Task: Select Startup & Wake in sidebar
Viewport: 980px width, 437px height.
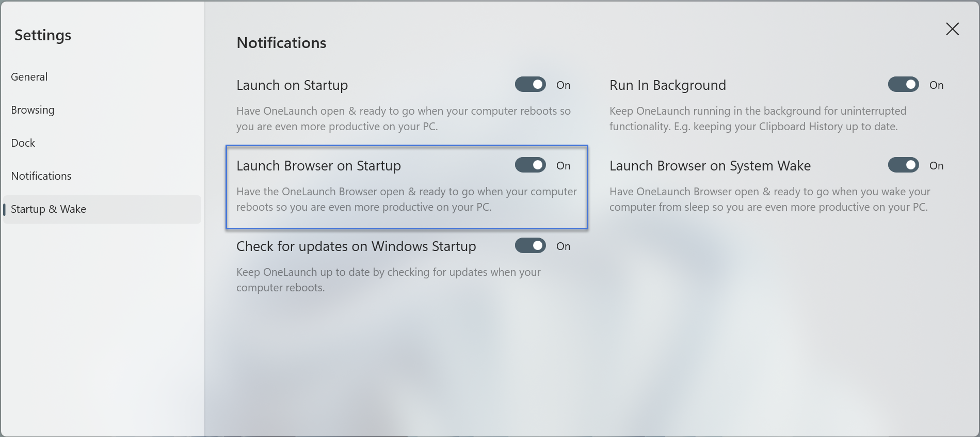Action: (x=102, y=209)
